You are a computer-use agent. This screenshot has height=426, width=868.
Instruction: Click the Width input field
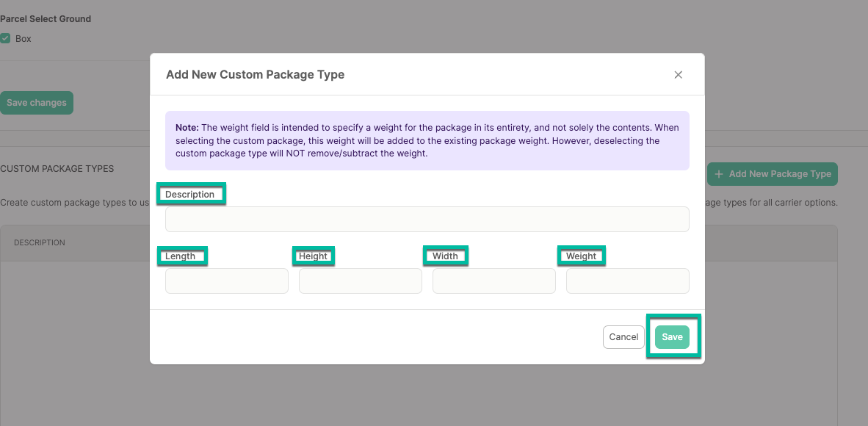(x=493, y=281)
